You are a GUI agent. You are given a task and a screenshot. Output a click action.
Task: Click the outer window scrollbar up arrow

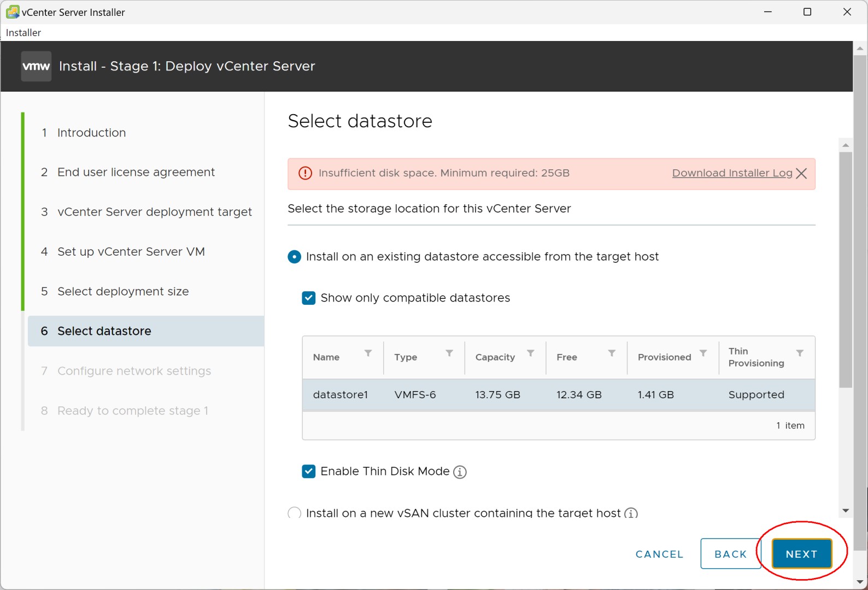point(860,48)
